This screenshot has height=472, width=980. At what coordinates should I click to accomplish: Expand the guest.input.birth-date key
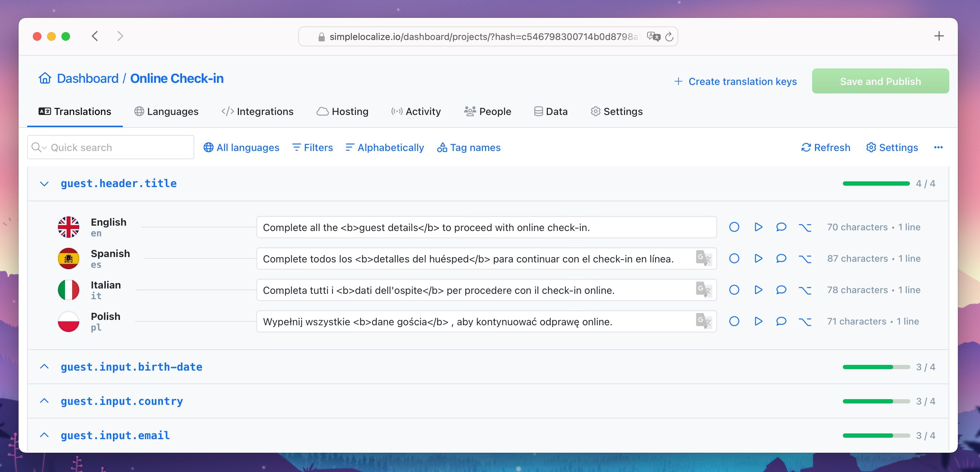44,367
